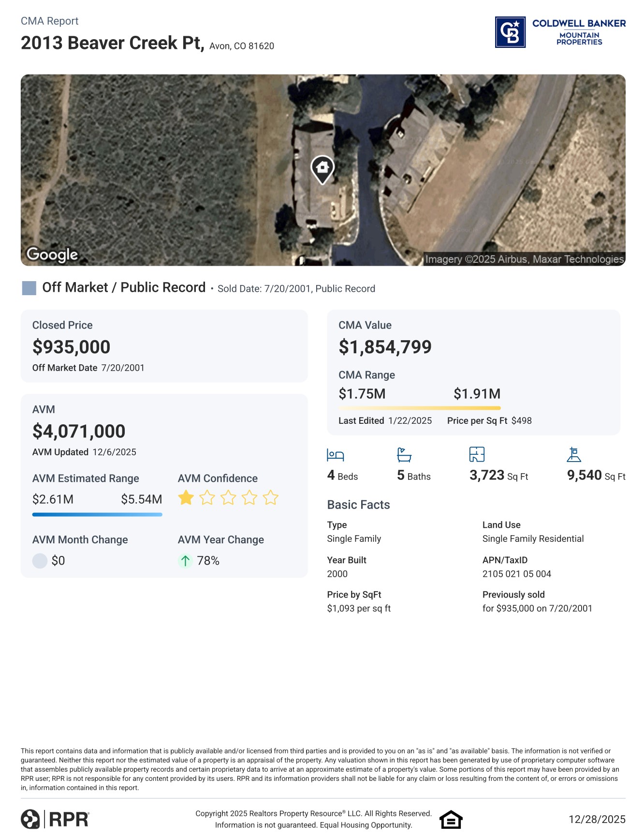Screen dimensions: 644x838
Task: Click the APN/TaxID number 2105 021 05 004
Action: click(516, 574)
